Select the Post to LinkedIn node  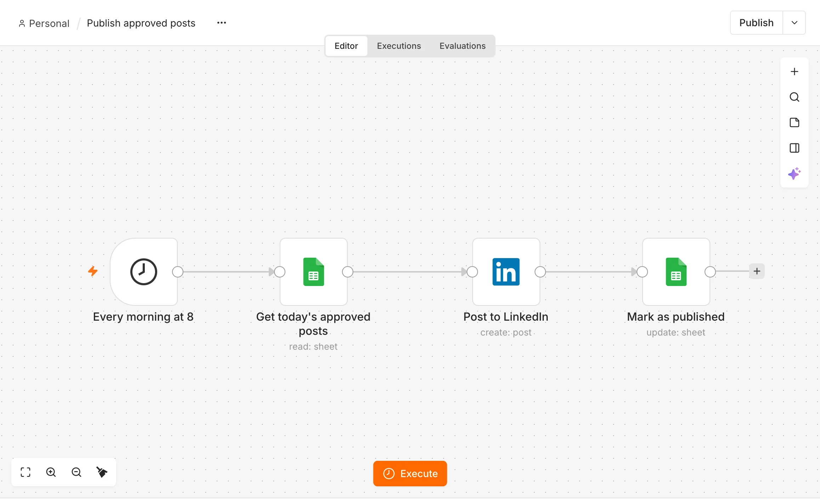coord(506,272)
